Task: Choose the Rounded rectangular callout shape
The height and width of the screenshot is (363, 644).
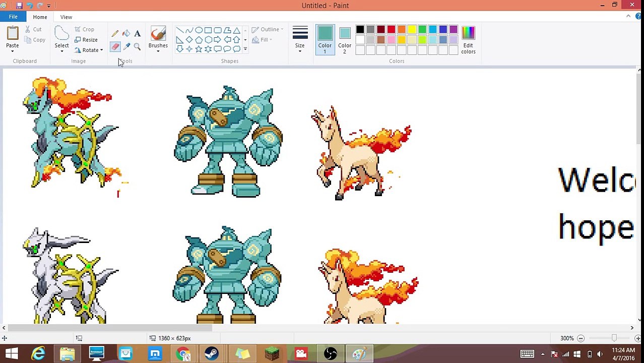Action: click(x=218, y=49)
